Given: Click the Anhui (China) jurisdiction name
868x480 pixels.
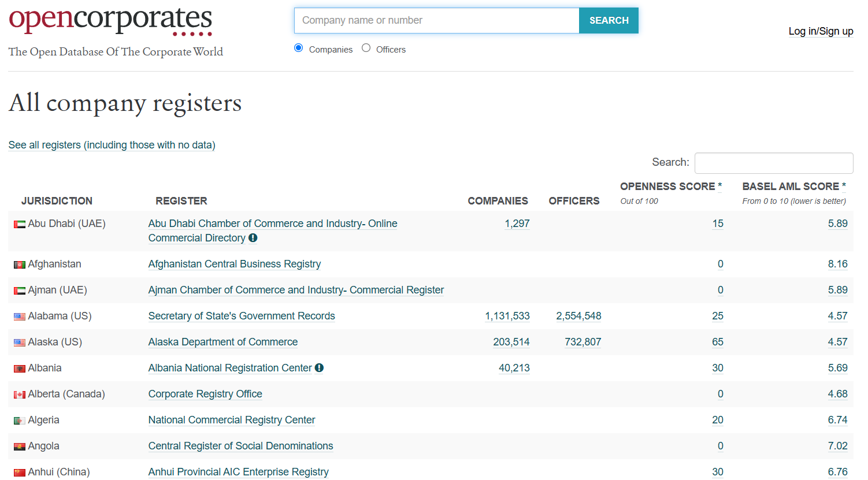Looking at the screenshot, I should (x=59, y=472).
